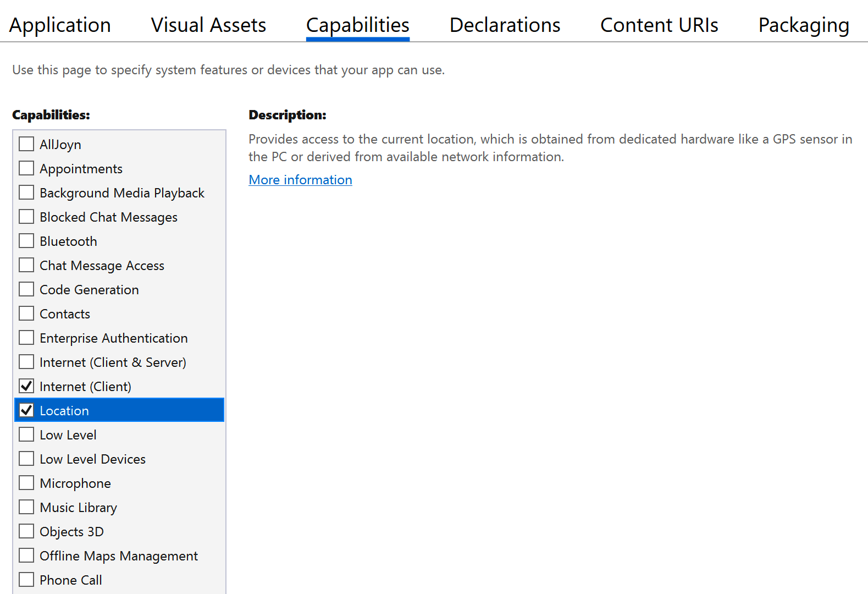Check the Internet (Client & Server) checkbox
Image resolution: width=868 pixels, height=594 pixels.
tap(26, 362)
